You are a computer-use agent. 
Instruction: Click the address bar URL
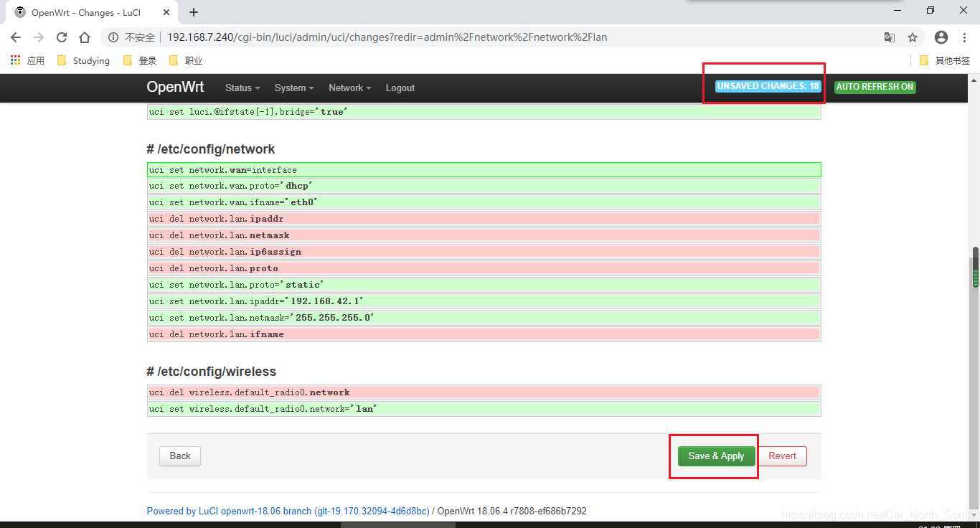(x=387, y=37)
